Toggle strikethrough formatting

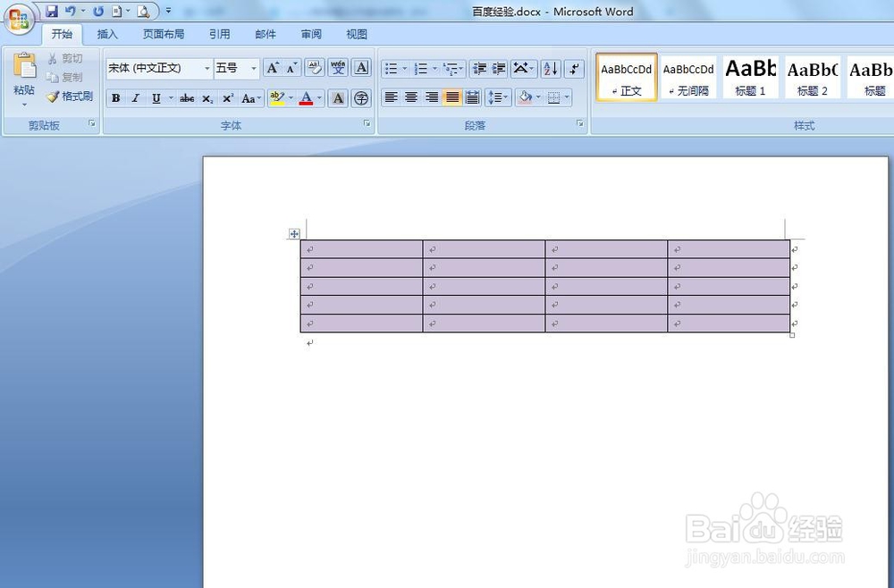(x=187, y=98)
